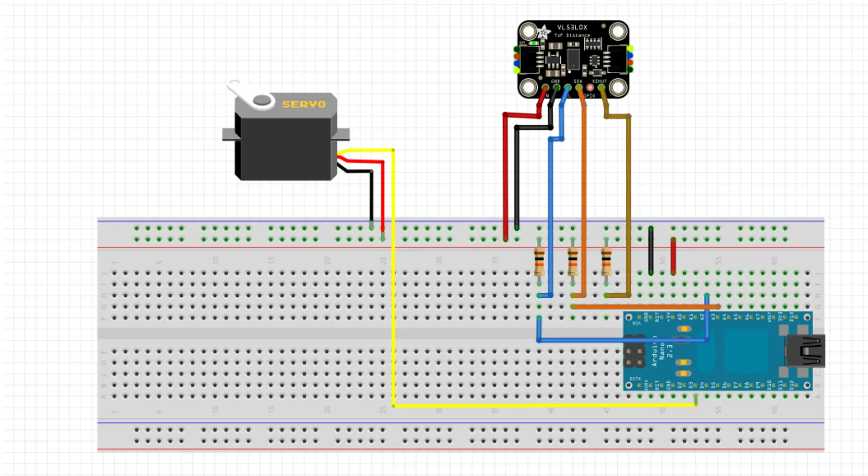Select the middle resistor on breadboard

click(573, 262)
